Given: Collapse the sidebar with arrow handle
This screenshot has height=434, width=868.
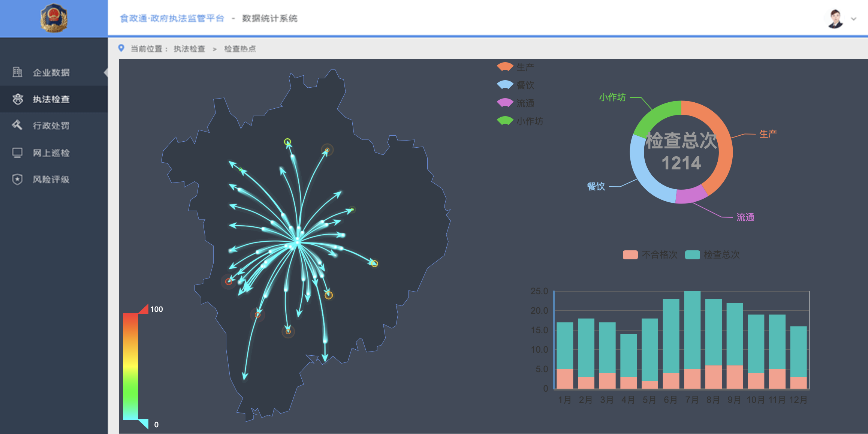Looking at the screenshot, I should coord(106,72).
